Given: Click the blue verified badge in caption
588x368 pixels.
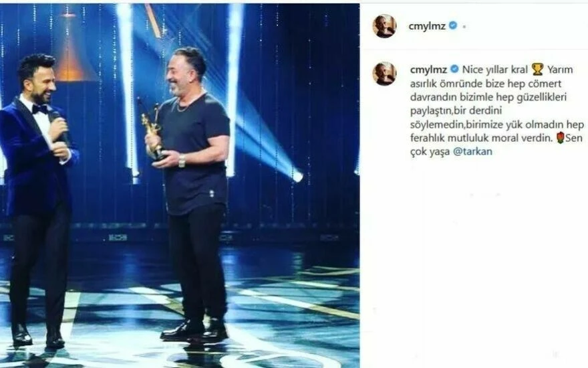Looking at the screenshot, I should click(x=454, y=69).
